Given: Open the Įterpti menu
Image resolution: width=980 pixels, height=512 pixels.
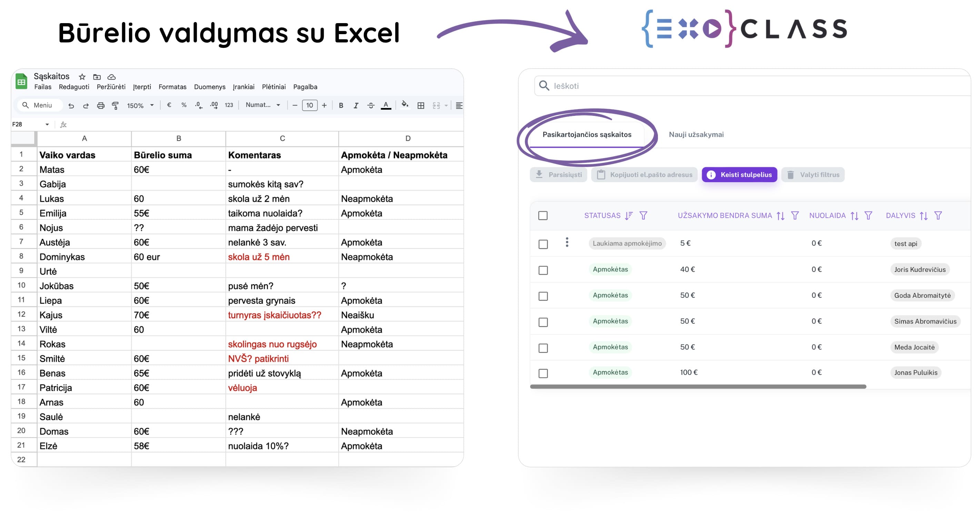Looking at the screenshot, I should [x=142, y=87].
